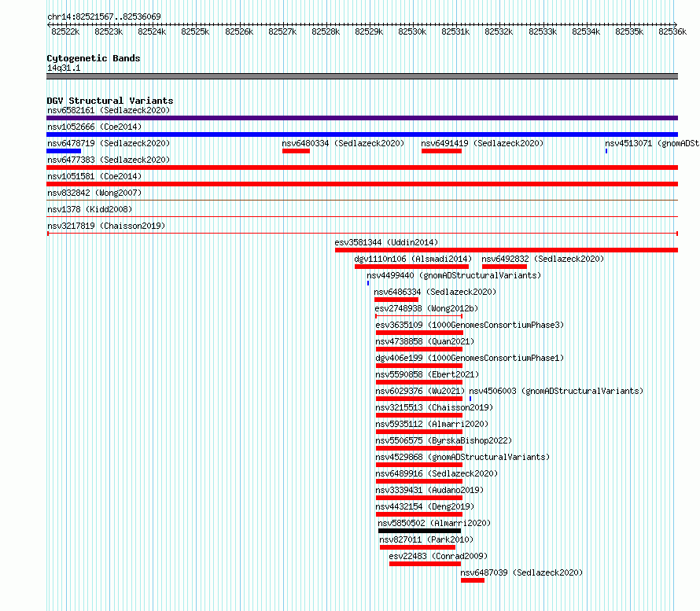
Task: Open nsv4506003 gnomADStructuralVariants label
Action: coord(556,391)
